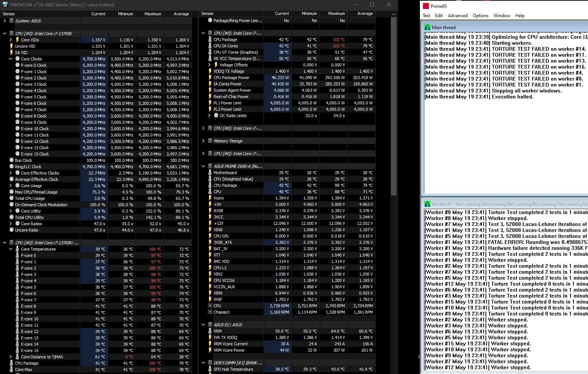This screenshot has height=374, width=588.
Task: Open the Advanced menu in Prime95
Action: click(x=458, y=16)
